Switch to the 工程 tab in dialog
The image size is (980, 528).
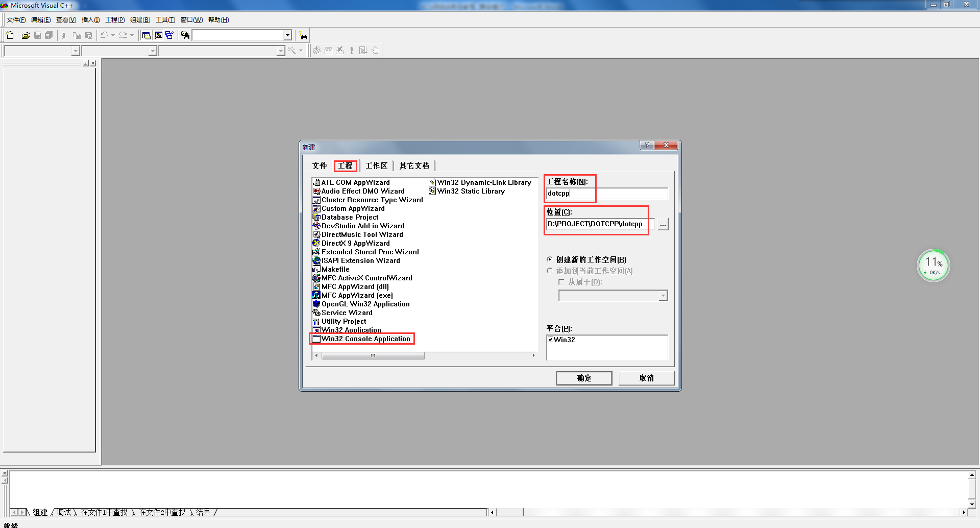pos(345,165)
